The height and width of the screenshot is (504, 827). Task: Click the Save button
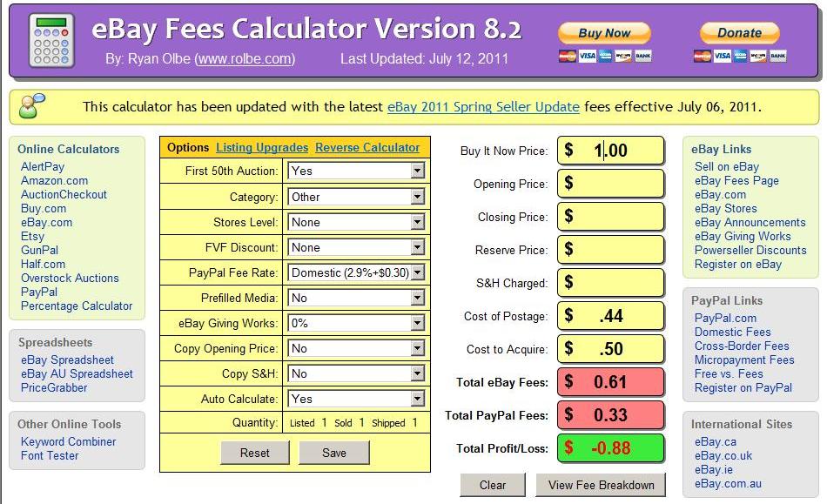[333, 453]
